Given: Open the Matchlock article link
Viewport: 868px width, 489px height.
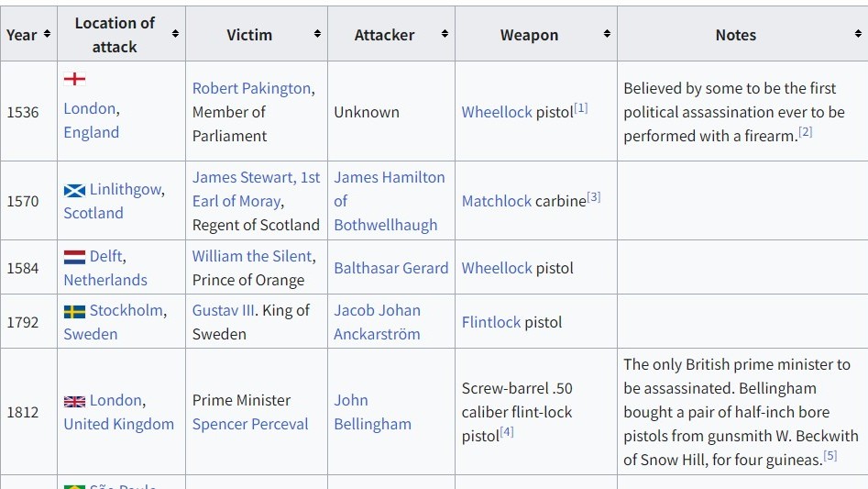Looking at the screenshot, I should [x=497, y=201].
